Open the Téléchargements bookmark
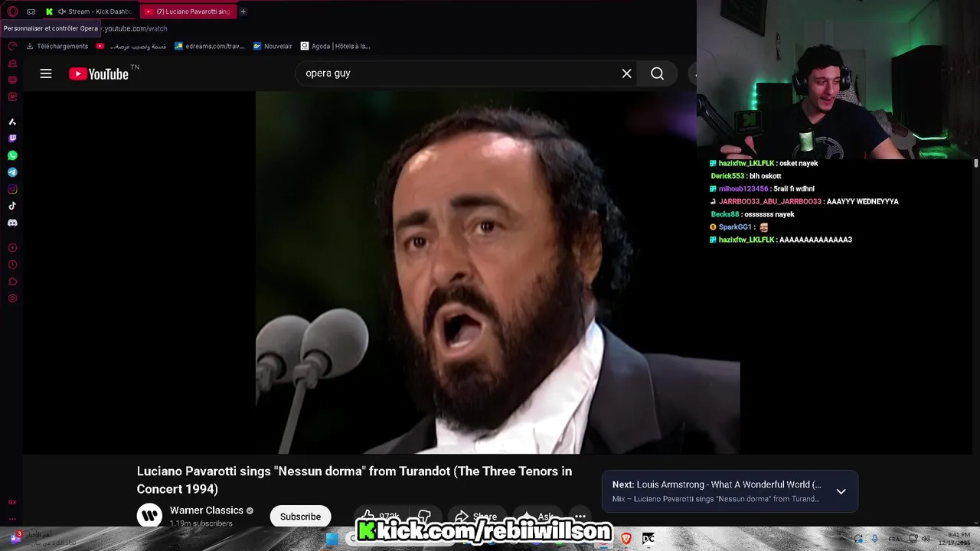The image size is (980, 551). (x=57, y=46)
